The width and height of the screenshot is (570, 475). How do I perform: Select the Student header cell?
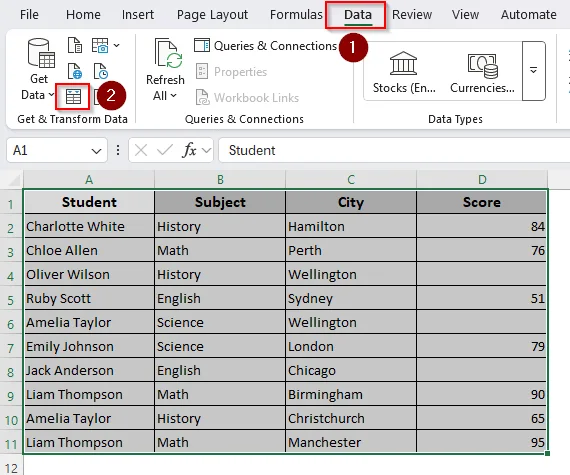coord(89,202)
